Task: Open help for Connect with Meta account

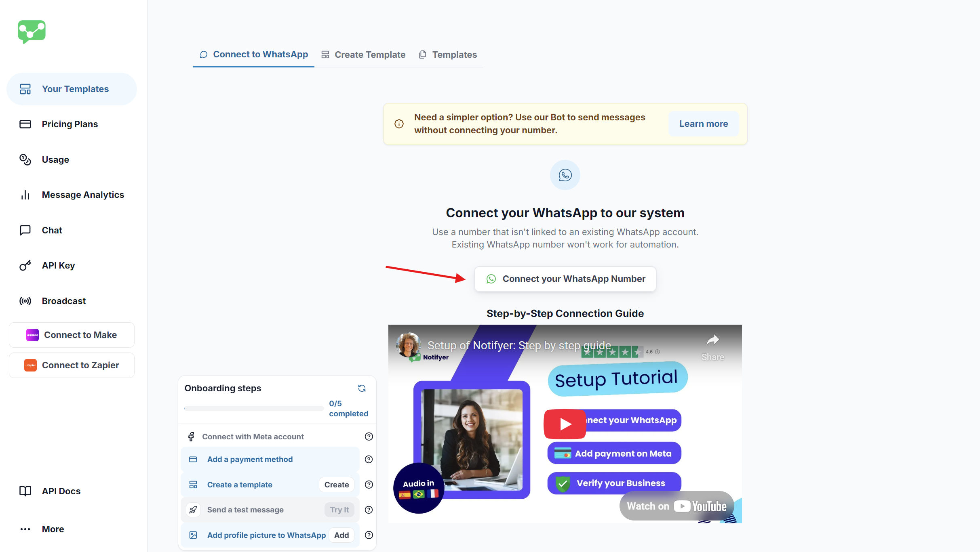Action: point(369,437)
